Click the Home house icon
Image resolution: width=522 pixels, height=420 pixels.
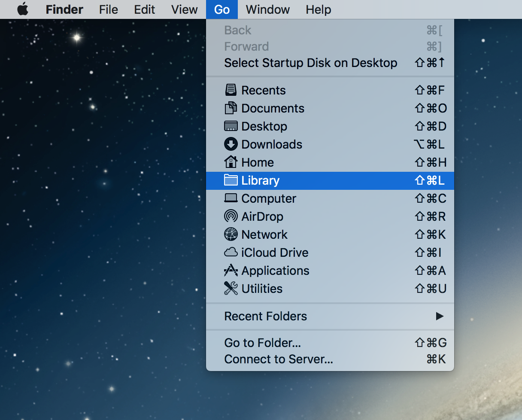231,162
